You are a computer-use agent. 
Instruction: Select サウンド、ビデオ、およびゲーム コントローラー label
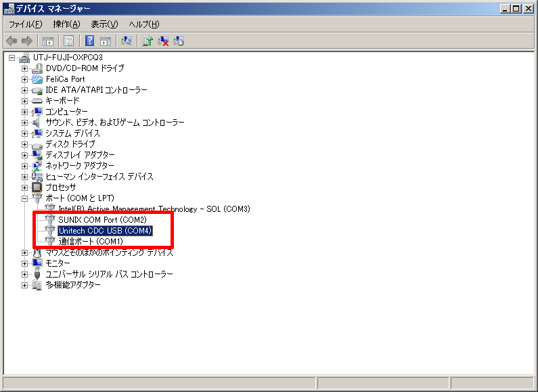(115, 122)
